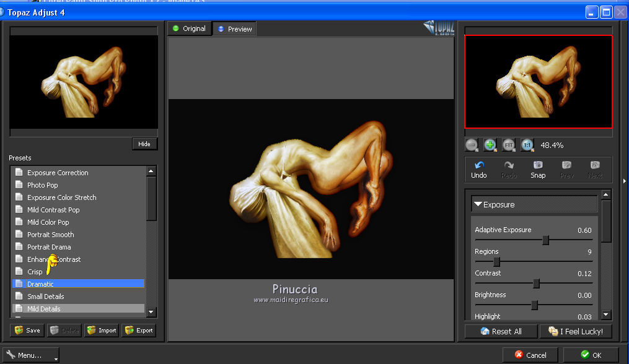Image resolution: width=629 pixels, height=364 pixels.
Task: Click the 48.4% zoom value
Action: [x=552, y=145]
